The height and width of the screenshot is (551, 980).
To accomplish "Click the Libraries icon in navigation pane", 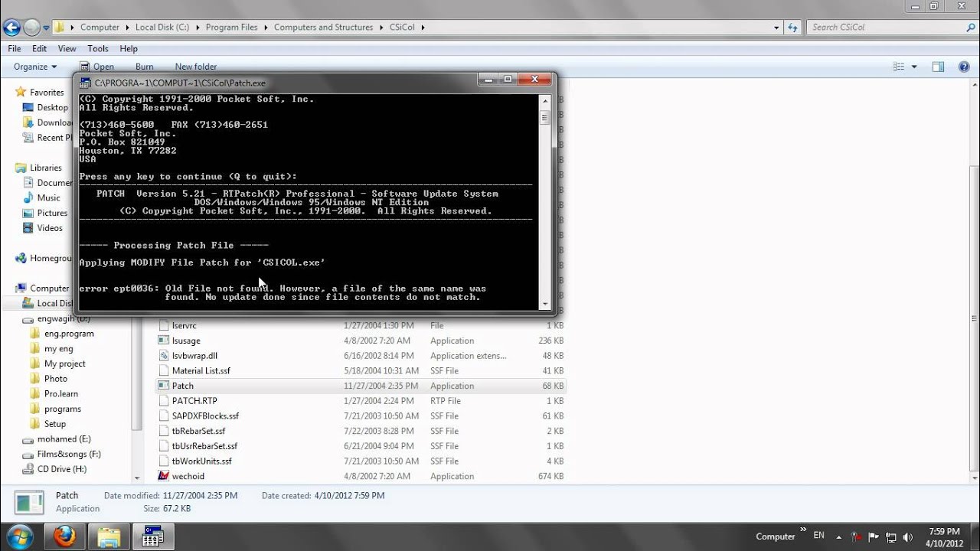I will [x=21, y=168].
